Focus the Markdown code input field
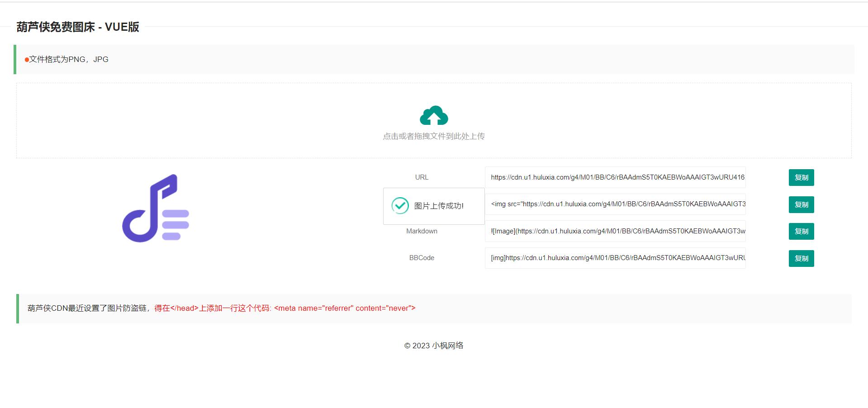868x408 pixels. [x=615, y=231]
